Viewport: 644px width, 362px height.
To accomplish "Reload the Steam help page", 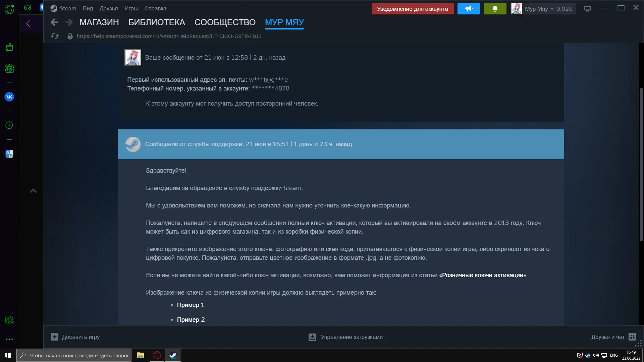I will (55, 36).
